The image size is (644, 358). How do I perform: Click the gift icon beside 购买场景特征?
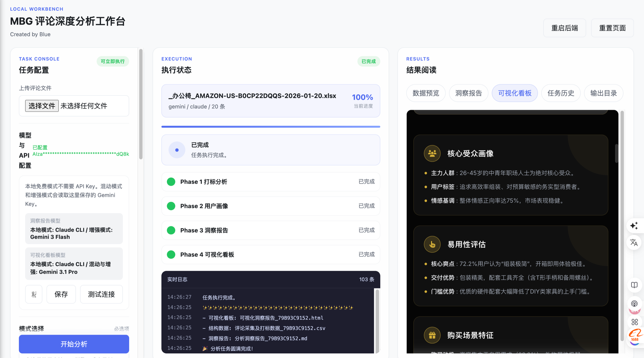point(432,335)
